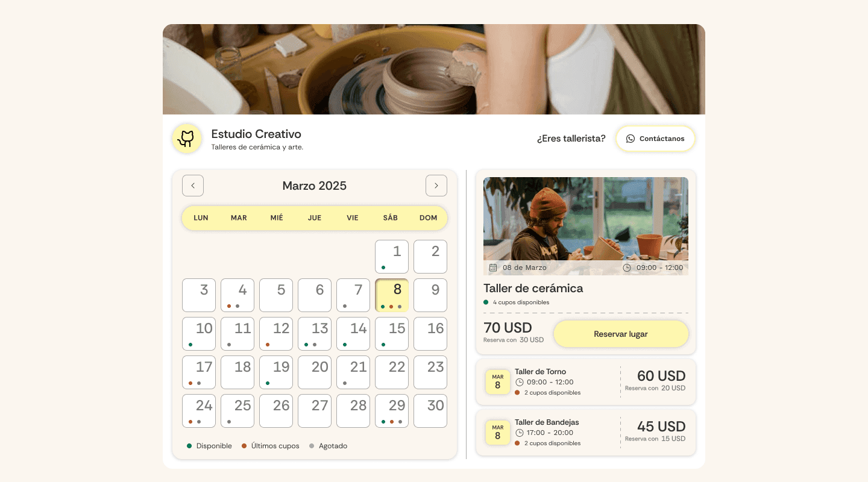Image resolution: width=868 pixels, height=482 pixels.
Task: Click the clock icon in featured workshop photo
Action: (x=627, y=268)
